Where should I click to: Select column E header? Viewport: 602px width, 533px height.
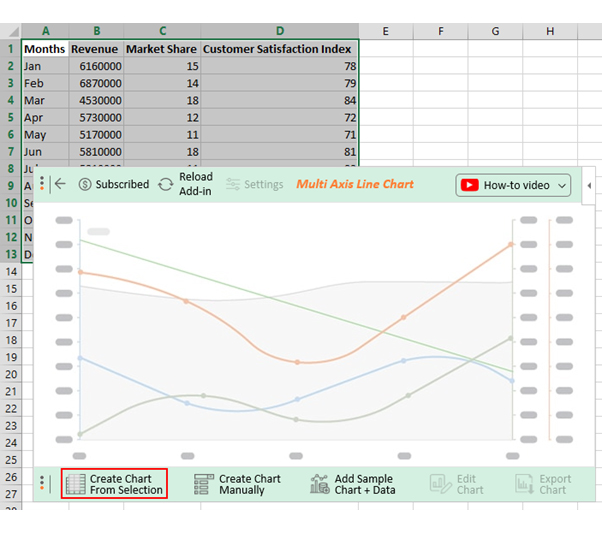coord(386,31)
